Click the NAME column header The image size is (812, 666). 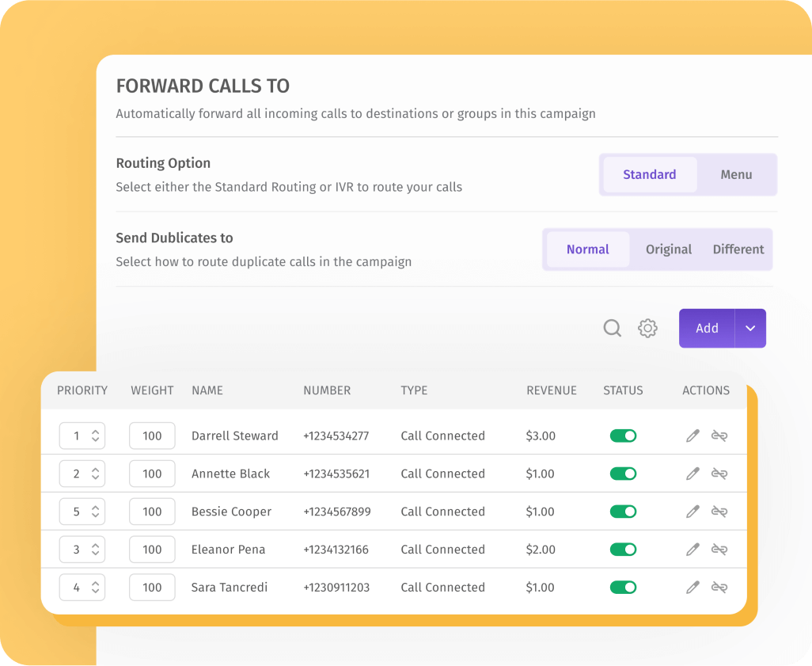pyautogui.click(x=207, y=390)
